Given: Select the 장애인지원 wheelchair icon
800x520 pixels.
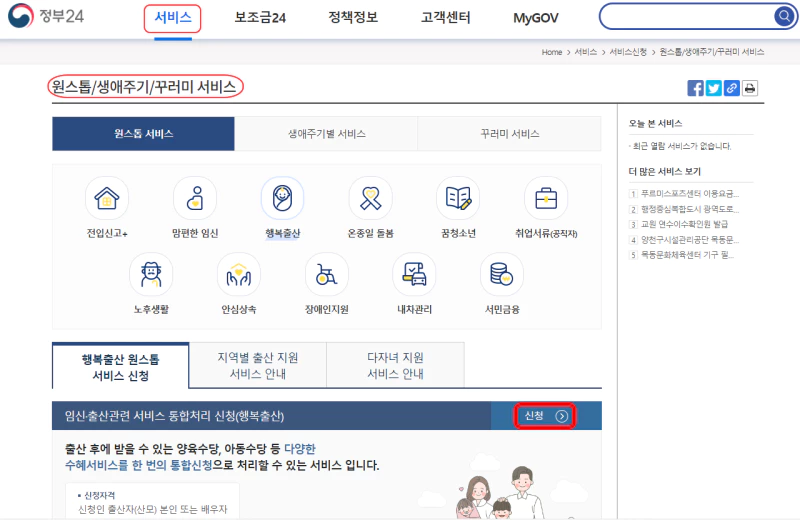Looking at the screenshot, I should (327, 275).
